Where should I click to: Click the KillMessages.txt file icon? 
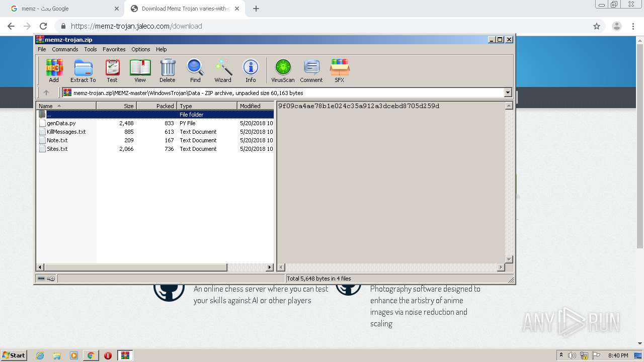coord(42,132)
